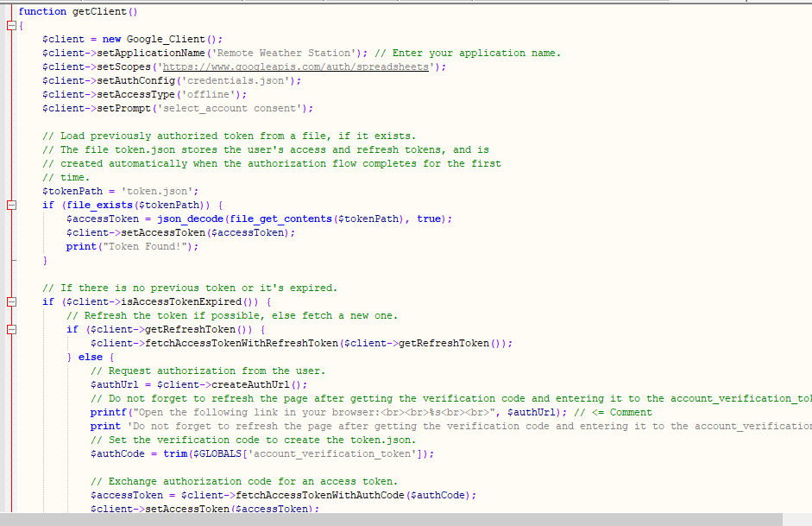
Task: Click the 'token.json' string in $tokenPath assignment
Action: tap(164, 192)
